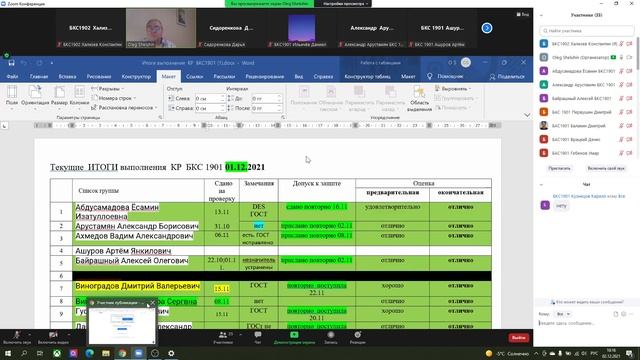The height and width of the screenshot is (360, 640).
Task: Click the next arrow in Zoom video strip
Action: coord(487,28)
